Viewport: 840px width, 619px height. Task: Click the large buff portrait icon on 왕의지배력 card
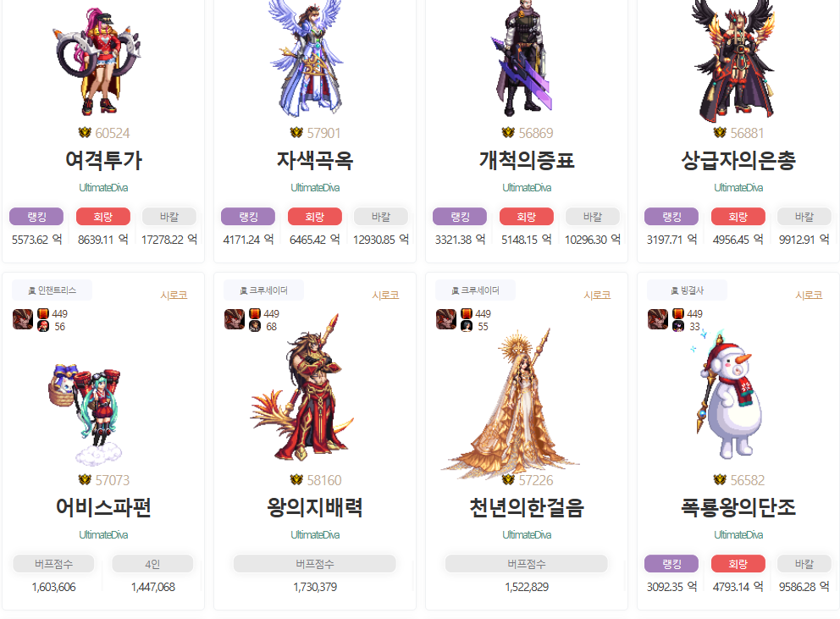[235, 319]
